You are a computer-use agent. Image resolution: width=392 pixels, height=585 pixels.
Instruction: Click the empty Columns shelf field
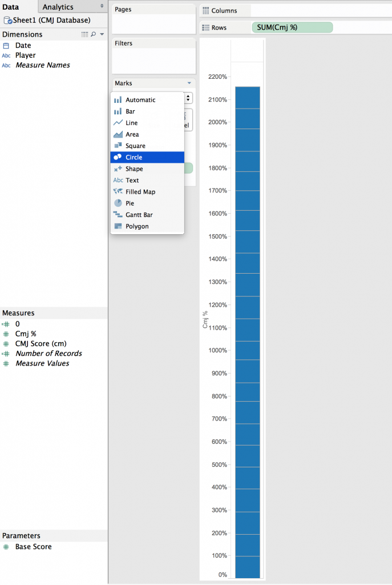tap(321, 10)
